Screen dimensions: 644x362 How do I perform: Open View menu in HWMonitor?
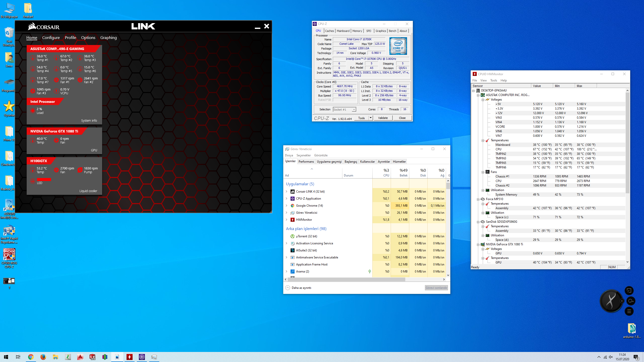(x=483, y=80)
